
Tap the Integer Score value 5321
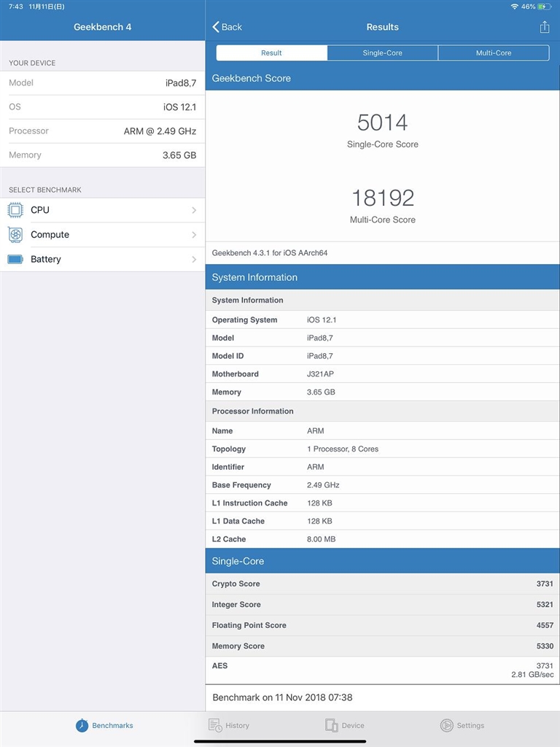point(545,605)
